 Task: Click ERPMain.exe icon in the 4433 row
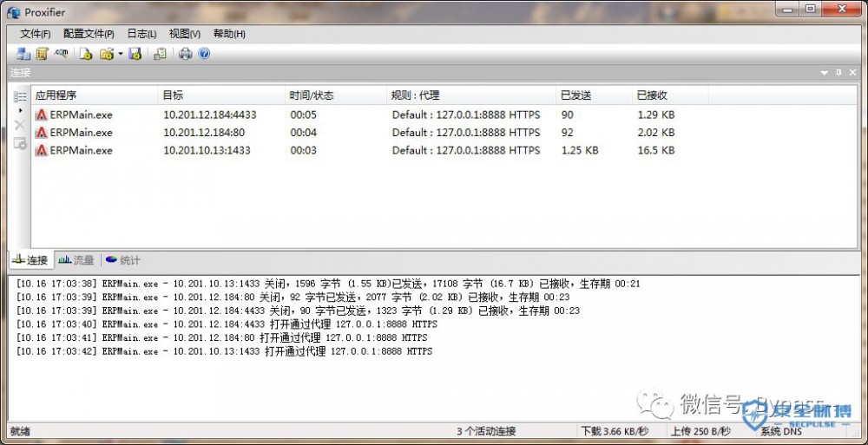(41, 115)
